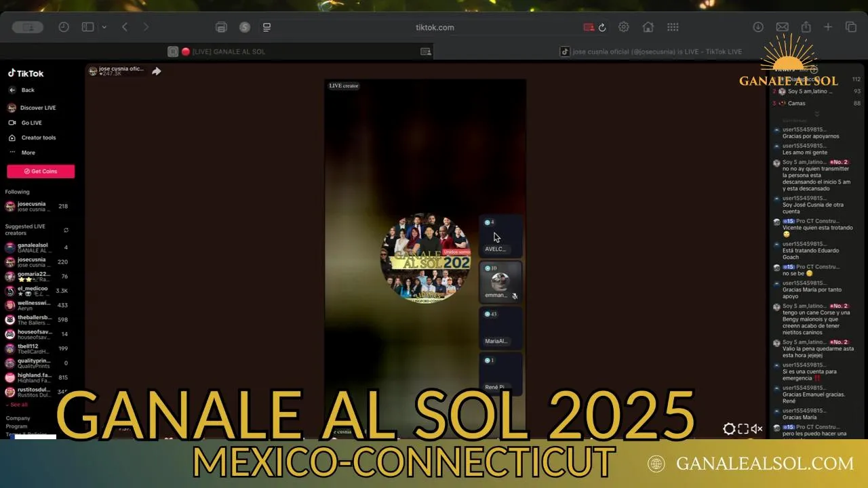Open the More menu in sidebar

click(22, 152)
